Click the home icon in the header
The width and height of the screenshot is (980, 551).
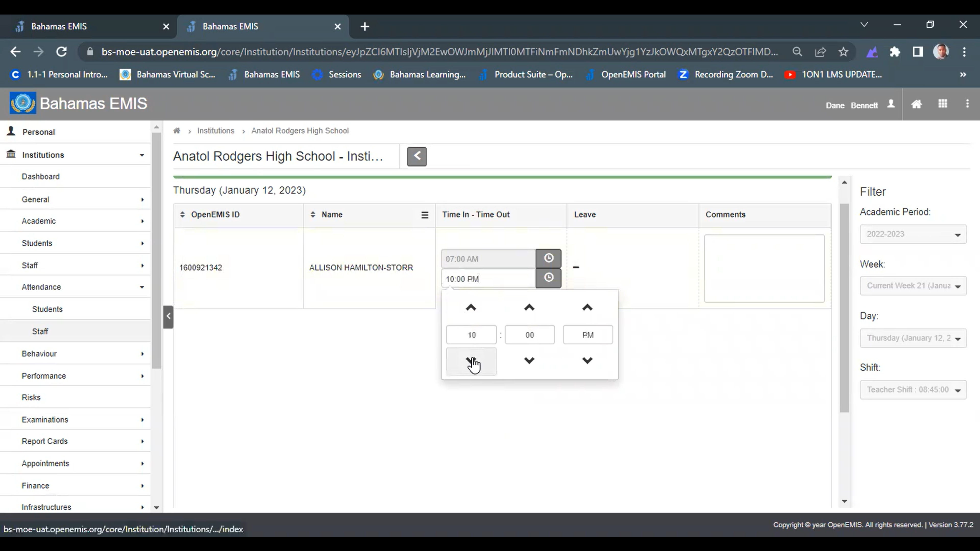click(916, 104)
